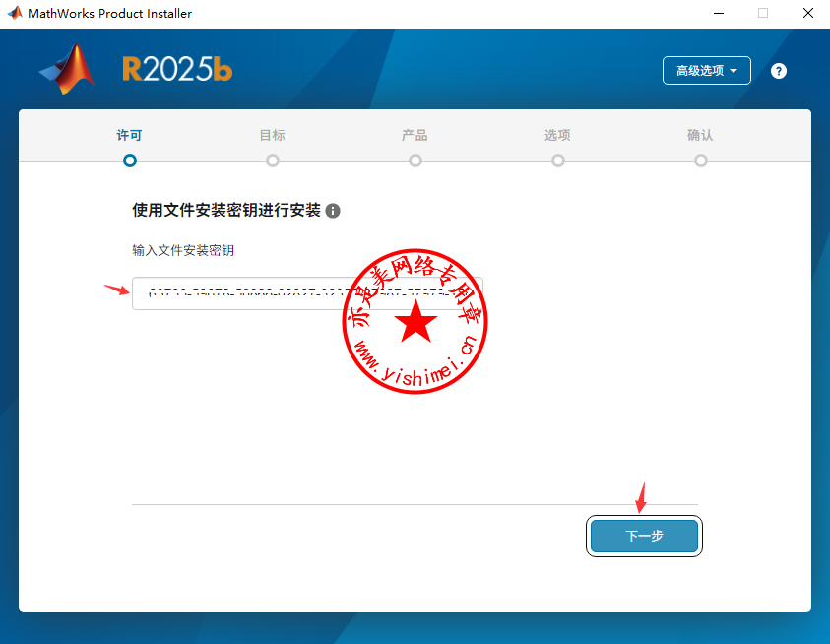Click the step circle under 确认
The height and width of the screenshot is (644, 830).
click(x=701, y=161)
